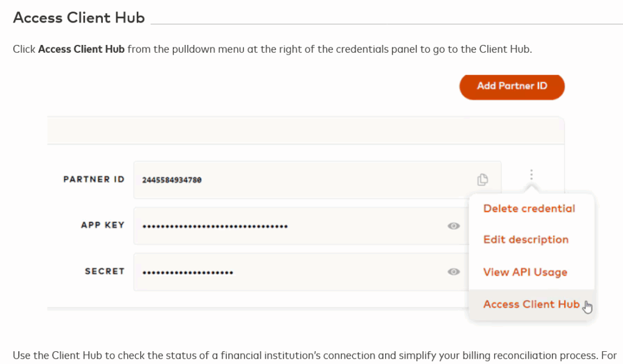Screen dimensions: 623x364
Task: Open the three-dot credential options menu
Action: (x=531, y=175)
